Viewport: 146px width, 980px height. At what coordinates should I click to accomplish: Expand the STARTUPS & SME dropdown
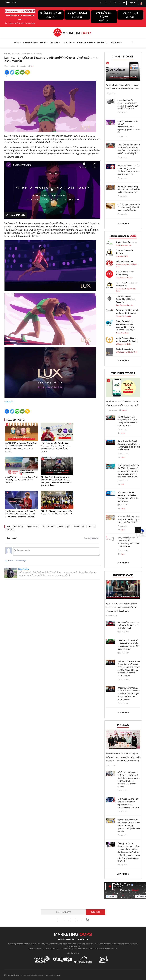[x=86, y=43]
